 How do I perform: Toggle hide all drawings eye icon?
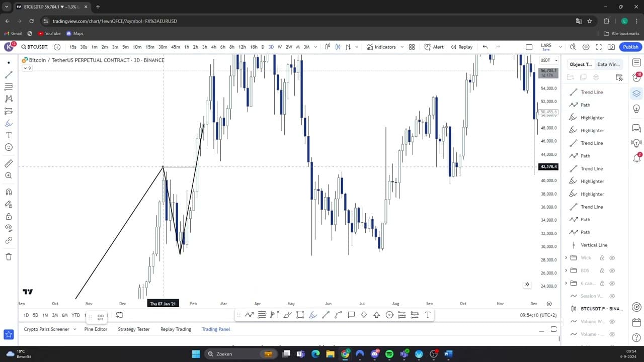(9, 228)
